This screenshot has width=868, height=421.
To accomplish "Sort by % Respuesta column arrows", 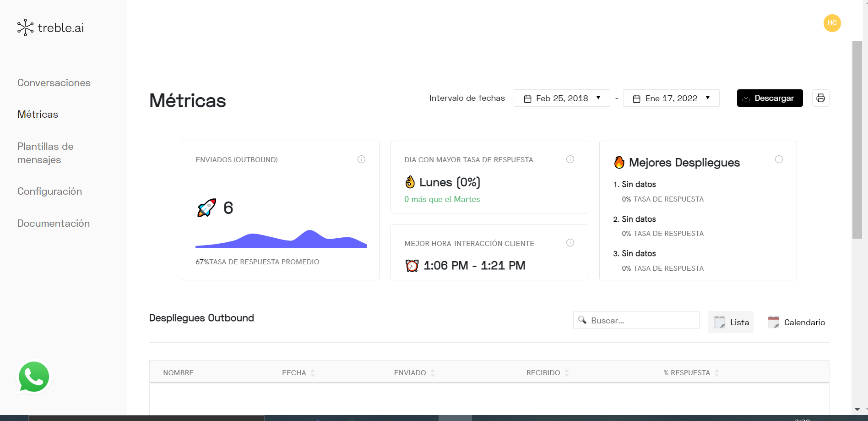I will (716, 373).
